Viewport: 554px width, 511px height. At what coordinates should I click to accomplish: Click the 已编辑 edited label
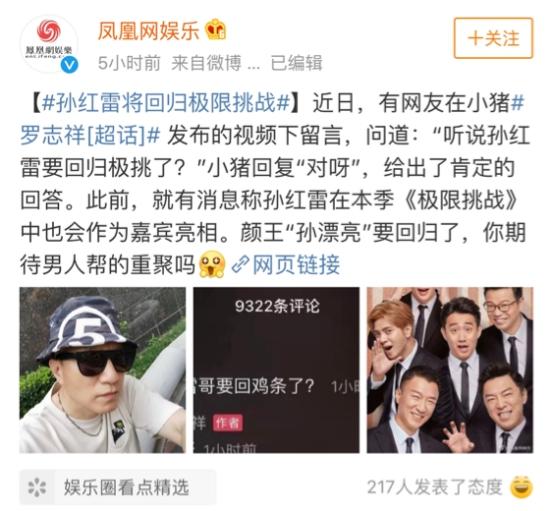click(x=296, y=63)
